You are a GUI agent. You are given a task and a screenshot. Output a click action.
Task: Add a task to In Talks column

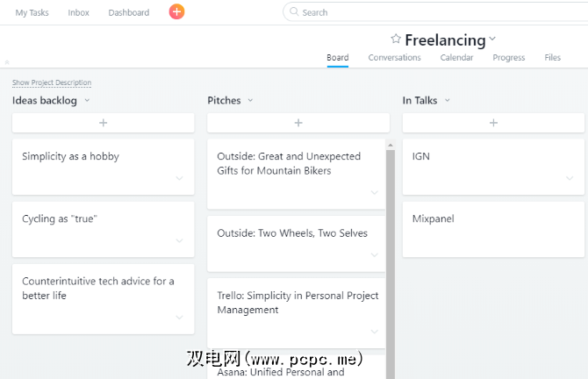point(493,123)
